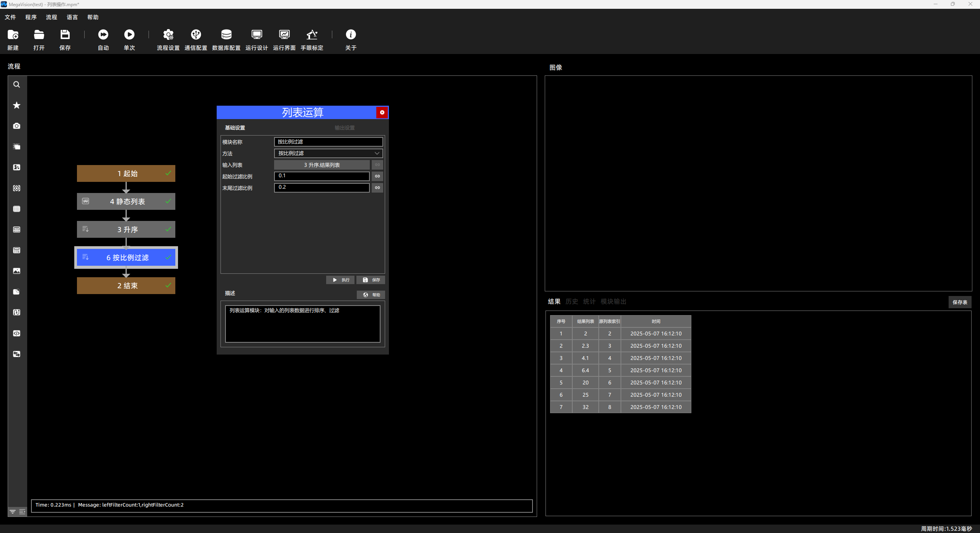This screenshot has height=533, width=980.
Task: Click 3 升序.结果列表 input list button
Action: click(x=322, y=165)
